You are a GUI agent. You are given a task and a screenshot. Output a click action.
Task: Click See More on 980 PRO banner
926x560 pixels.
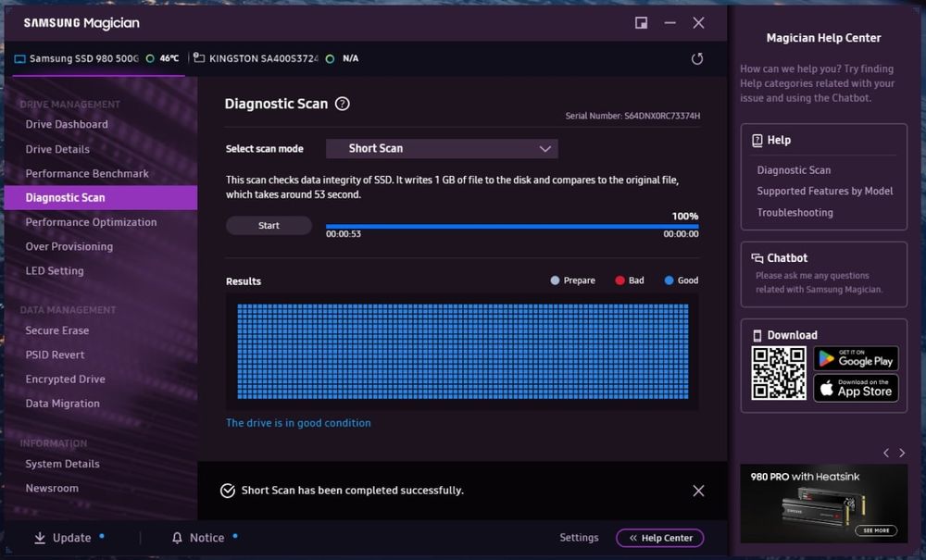tap(876, 529)
